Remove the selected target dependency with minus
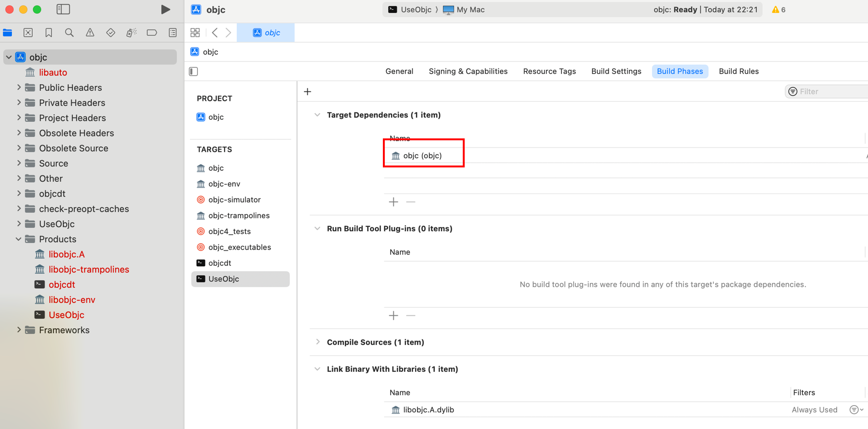 pos(411,202)
